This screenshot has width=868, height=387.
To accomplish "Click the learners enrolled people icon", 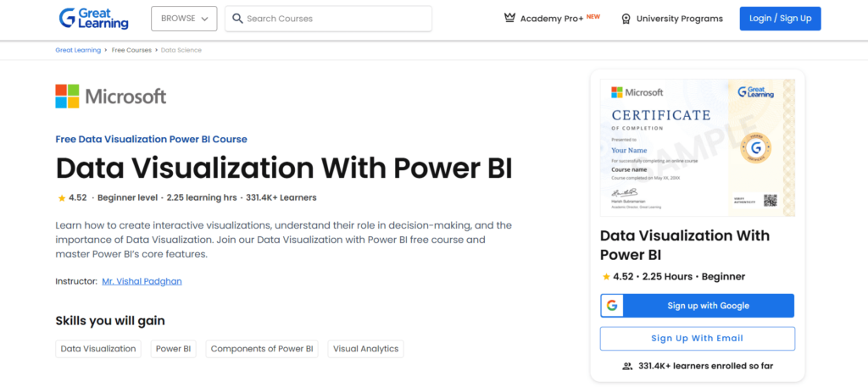I will (x=627, y=367).
